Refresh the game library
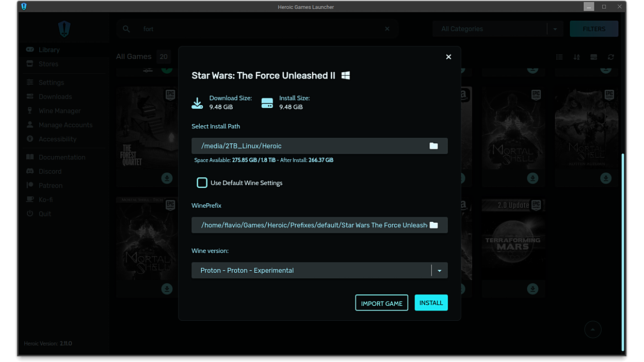The height and width of the screenshot is (362, 644). [611, 57]
